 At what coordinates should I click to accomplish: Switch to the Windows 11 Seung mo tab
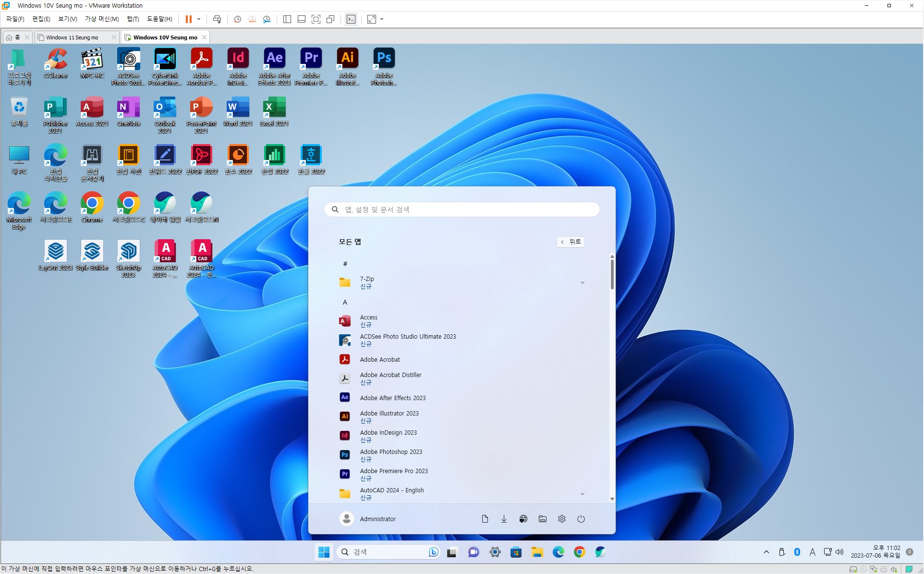pos(73,37)
